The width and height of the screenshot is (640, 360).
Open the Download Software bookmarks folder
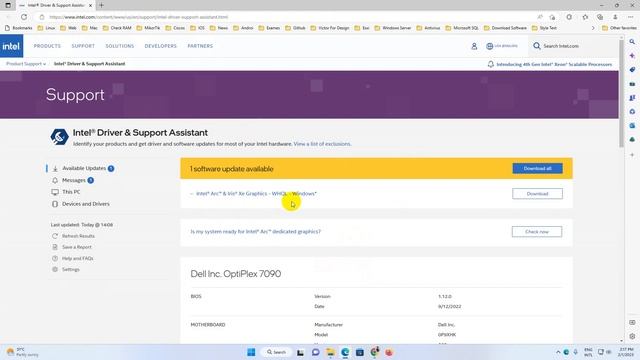(505, 28)
